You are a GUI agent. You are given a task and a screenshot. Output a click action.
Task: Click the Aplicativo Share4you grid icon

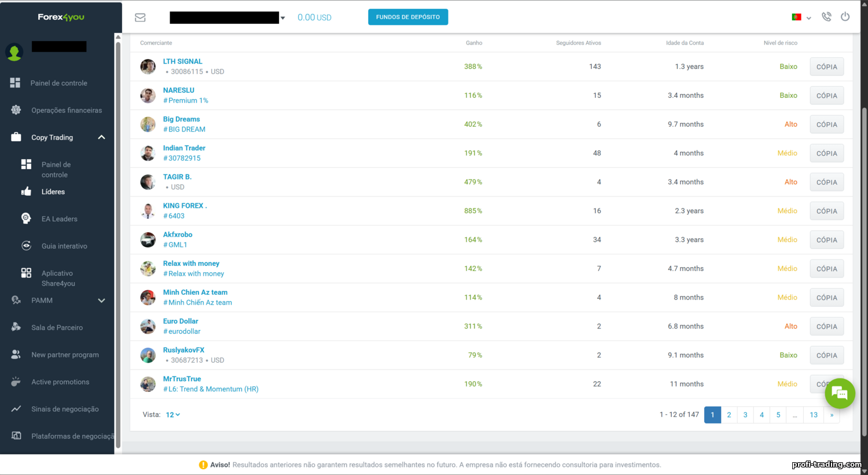[x=26, y=273]
